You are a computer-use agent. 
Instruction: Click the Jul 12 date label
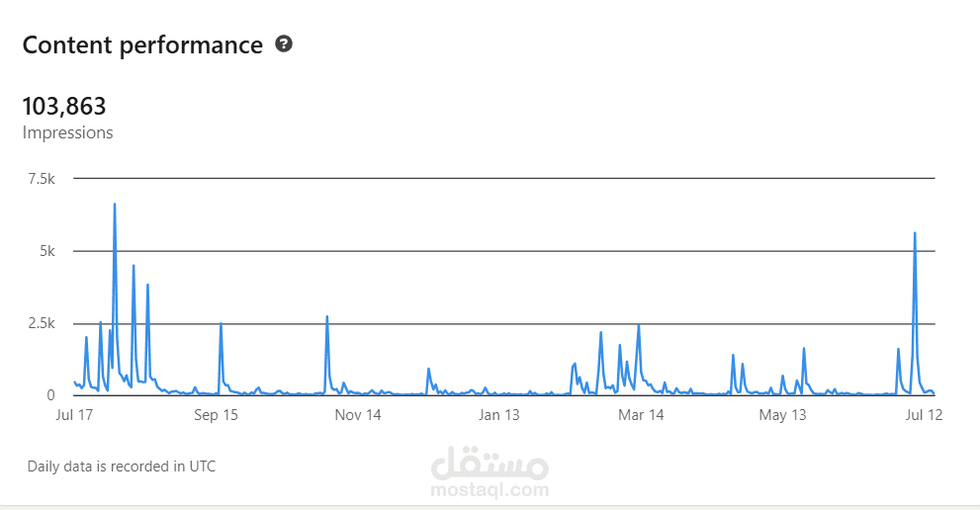click(924, 415)
